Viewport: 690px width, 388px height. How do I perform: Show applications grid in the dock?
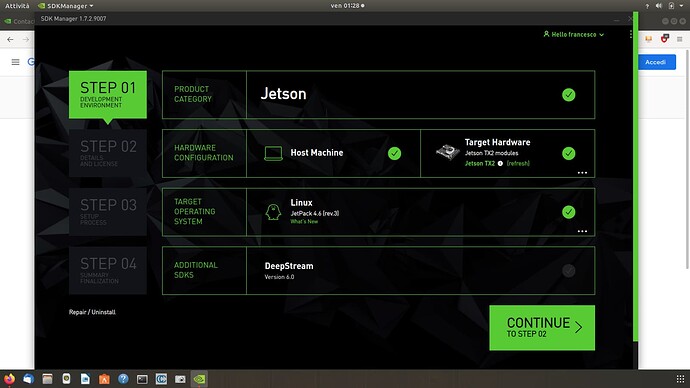[680, 379]
